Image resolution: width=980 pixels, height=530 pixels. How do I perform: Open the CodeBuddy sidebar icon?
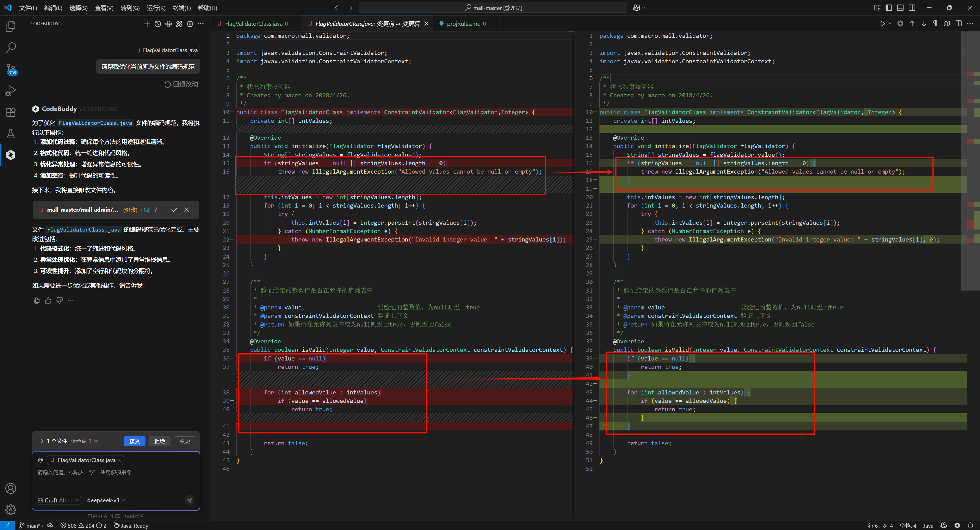(x=11, y=155)
